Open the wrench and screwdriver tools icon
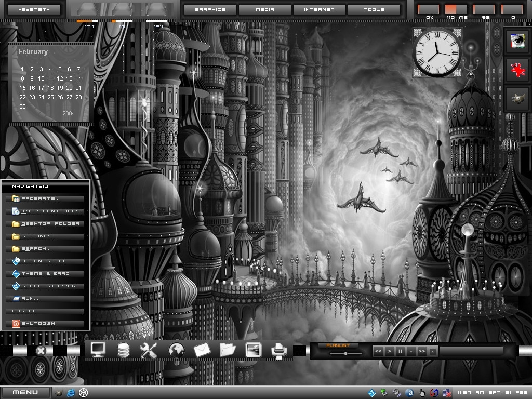Image resolution: width=532 pixels, height=399 pixels. click(149, 350)
